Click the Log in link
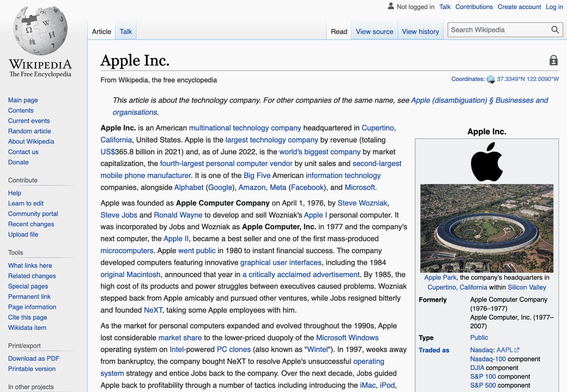This screenshot has width=567, height=392. 554,7
